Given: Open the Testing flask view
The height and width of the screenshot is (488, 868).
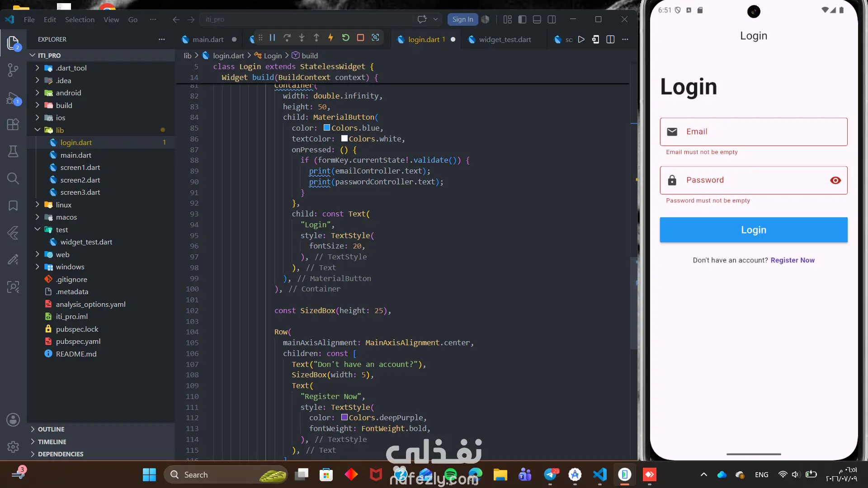Looking at the screenshot, I should [13, 151].
